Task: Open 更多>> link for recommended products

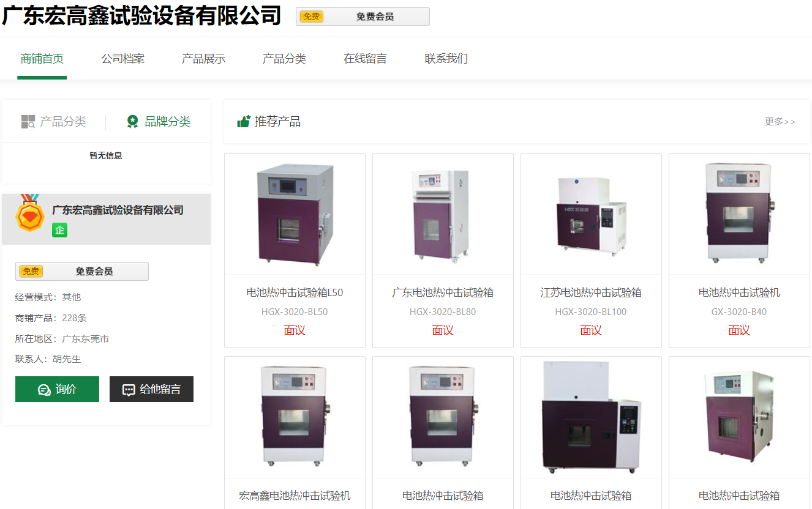Action: point(780,122)
